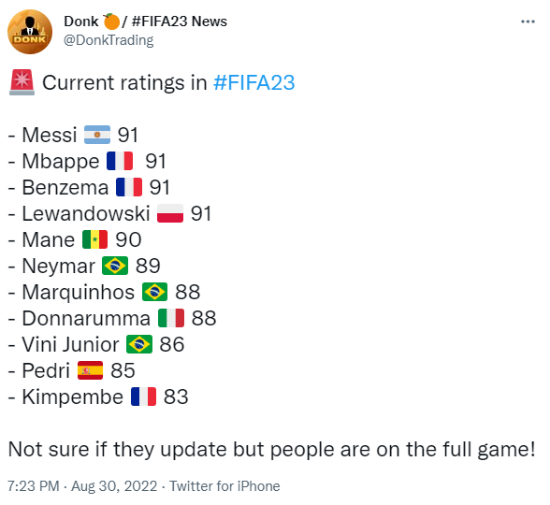Open the Donk profile avatar
The width and height of the screenshot is (550, 505).
(x=30, y=32)
